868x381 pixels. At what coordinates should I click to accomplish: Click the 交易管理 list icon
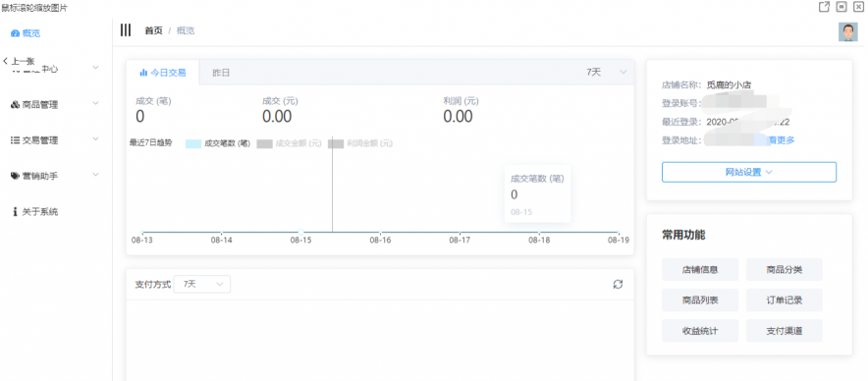point(16,140)
